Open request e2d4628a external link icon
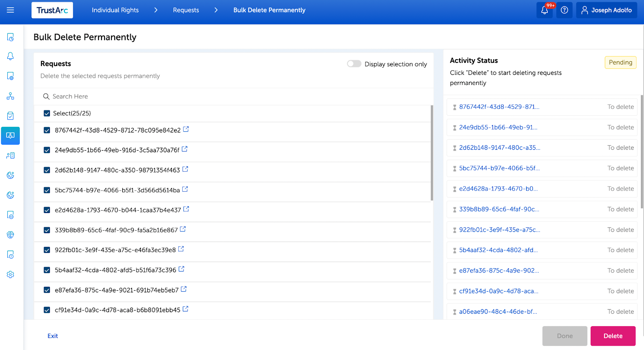The image size is (644, 350). click(186, 209)
